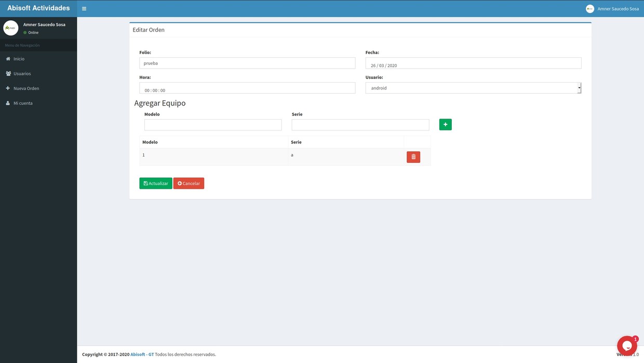Click the Editar Orden panel title
Image resolution: width=644 pixels, height=363 pixels.
pos(149,30)
